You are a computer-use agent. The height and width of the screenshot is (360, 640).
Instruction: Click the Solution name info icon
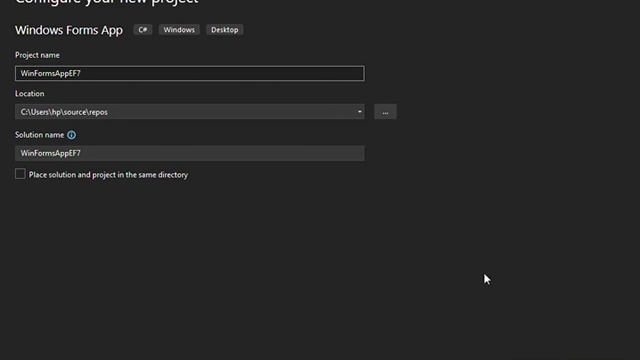(x=71, y=135)
